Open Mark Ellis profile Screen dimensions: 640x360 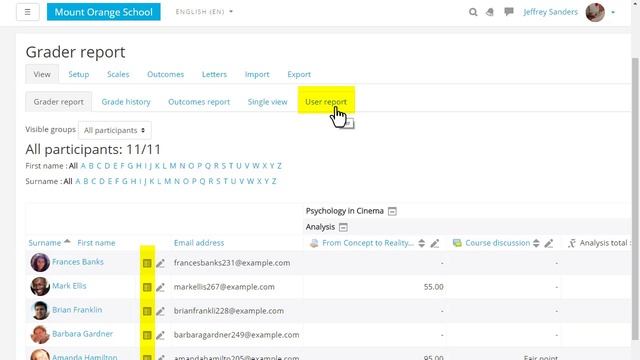(69, 286)
